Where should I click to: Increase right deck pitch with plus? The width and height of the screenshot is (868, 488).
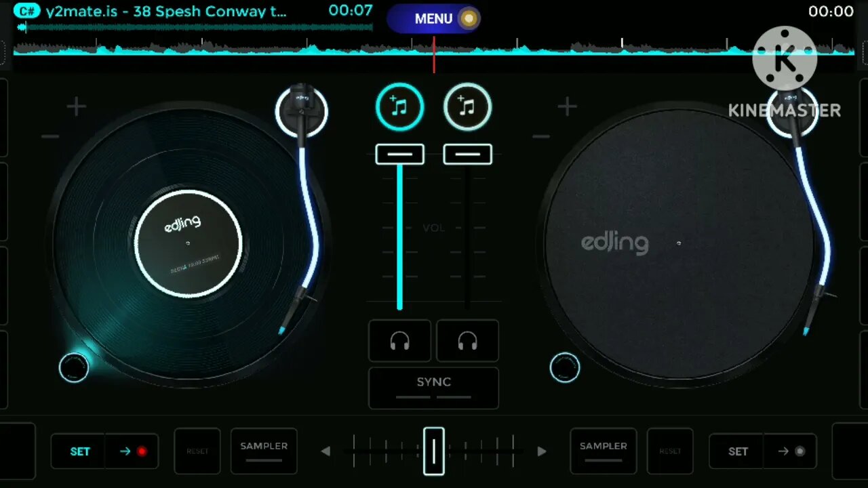pos(567,106)
